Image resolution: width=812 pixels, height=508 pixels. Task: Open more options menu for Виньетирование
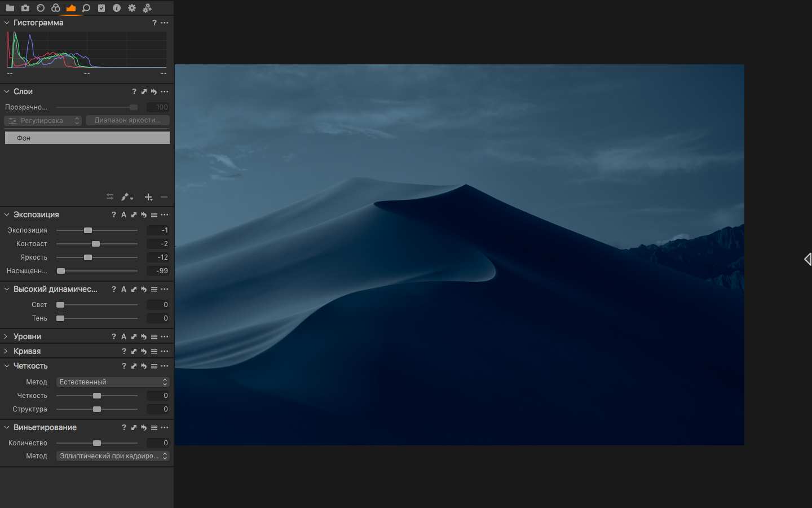point(165,428)
